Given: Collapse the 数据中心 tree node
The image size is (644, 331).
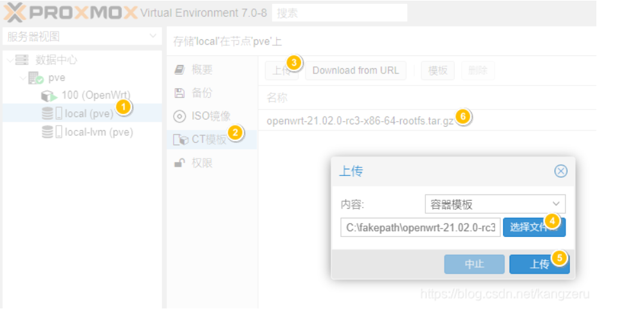Looking at the screenshot, I should 9,60.
